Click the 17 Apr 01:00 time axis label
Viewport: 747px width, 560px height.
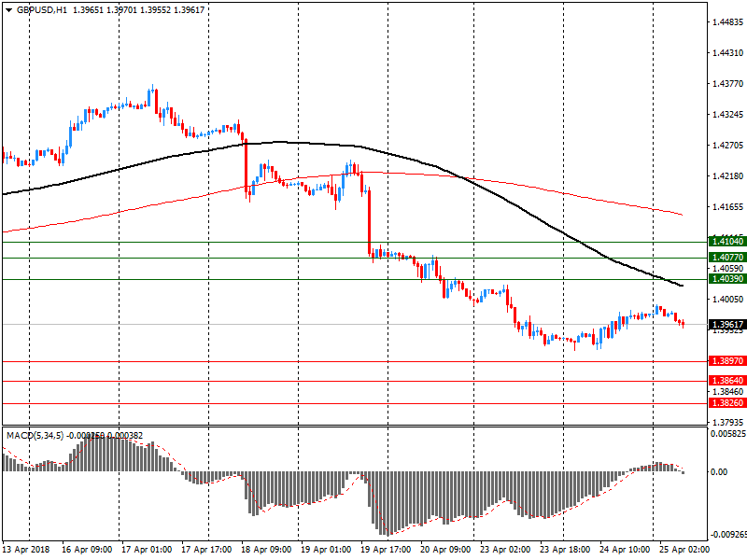click(147, 550)
